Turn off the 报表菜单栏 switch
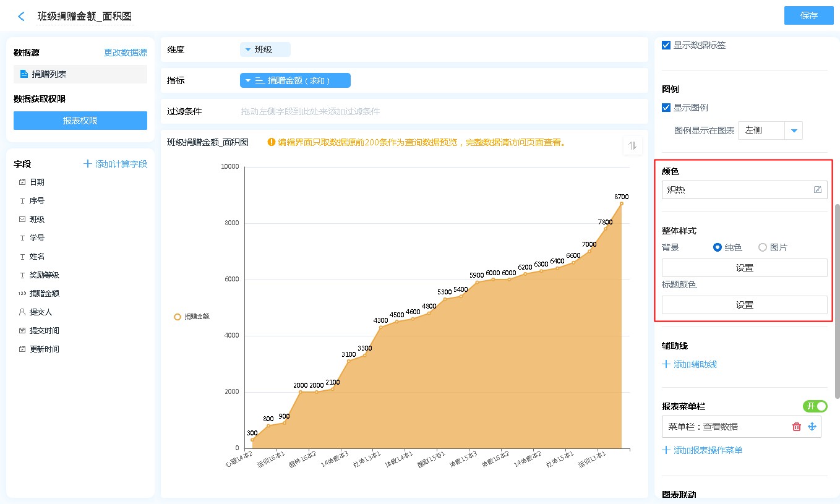This screenshot has width=840, height=504. tap(815, 406)
